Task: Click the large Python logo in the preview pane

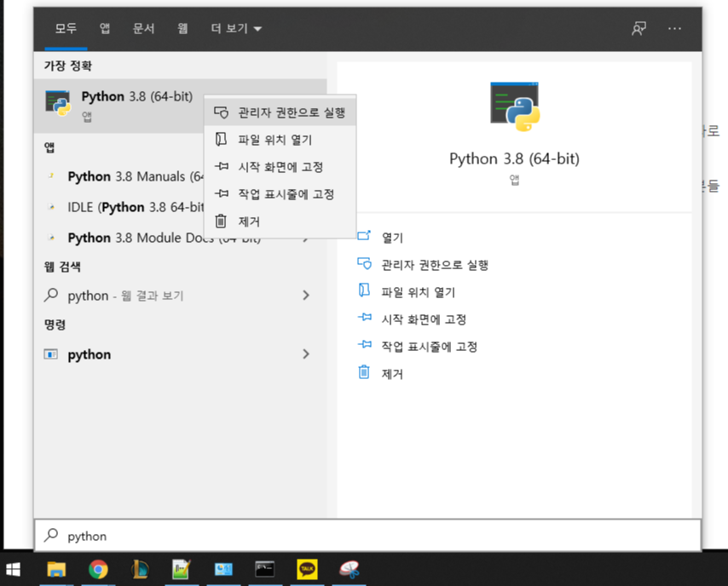Action: [x=515, y=106]
